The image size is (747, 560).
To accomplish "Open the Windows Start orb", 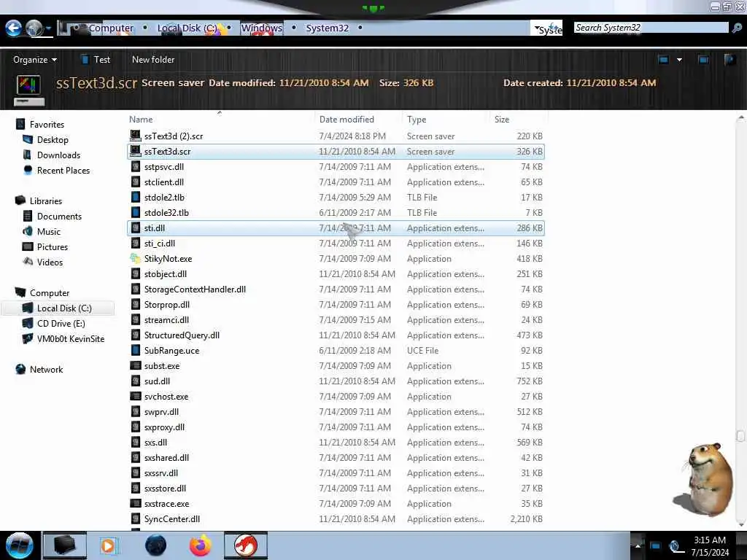I will [20, 545].
